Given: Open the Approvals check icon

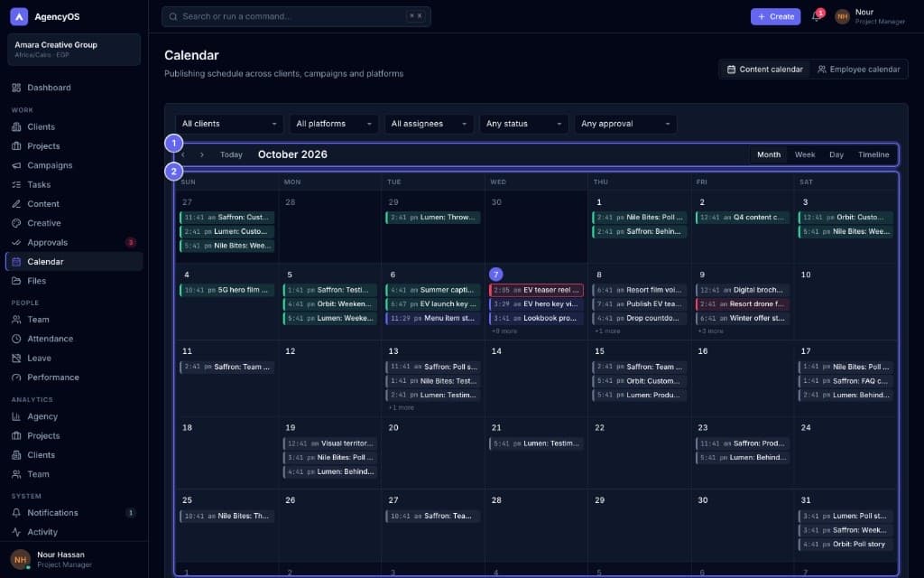Looking at the screenshot, I should point(16,242).
